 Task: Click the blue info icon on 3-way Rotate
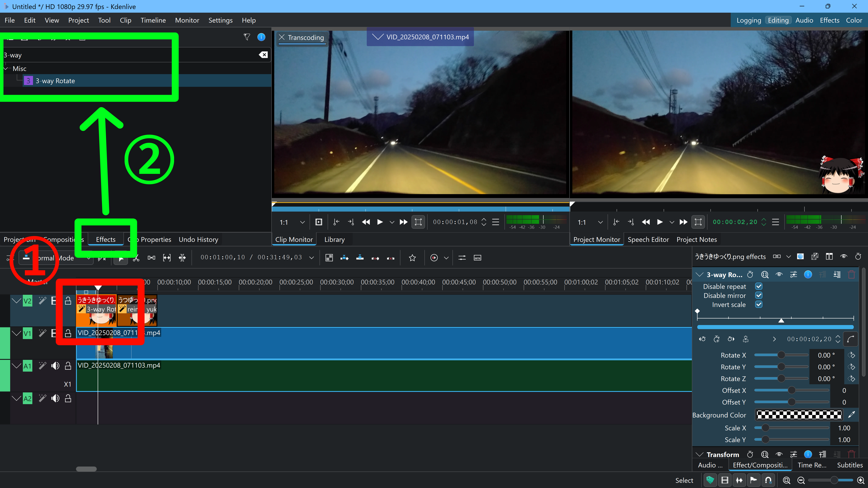808,274
